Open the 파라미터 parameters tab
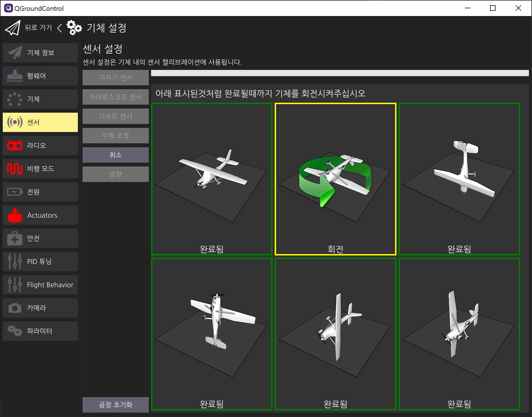The width and height of the screenshot is (532, 417). pos(40,331)
